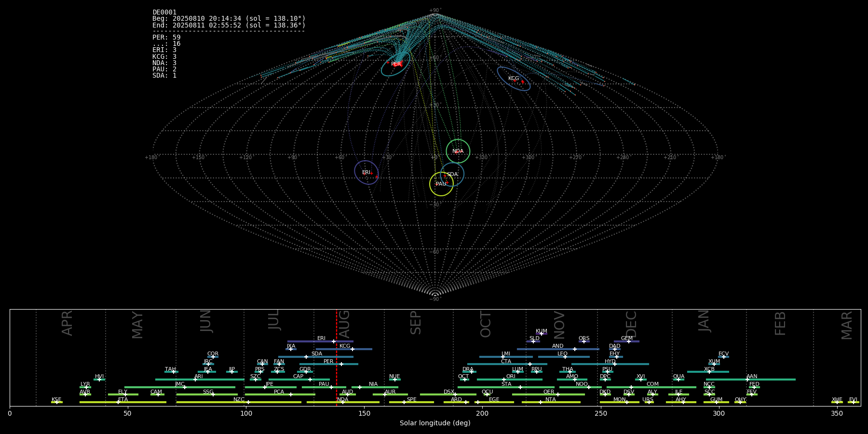Click the NZC shower label in timeline

[239, 400]
